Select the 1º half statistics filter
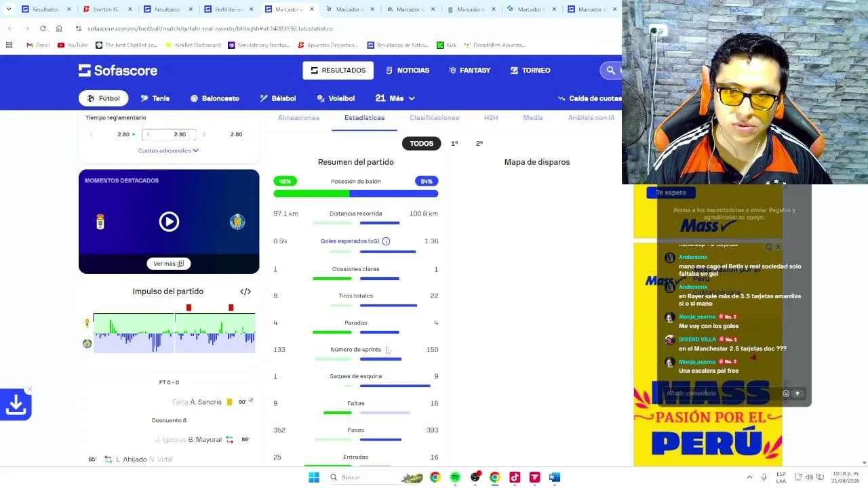This screenshot has width=868, height=488. coord(454,143)
